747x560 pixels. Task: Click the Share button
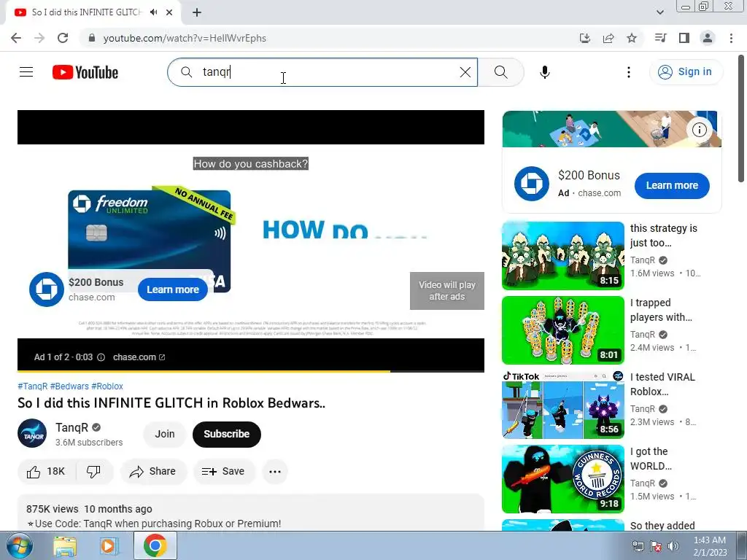pos(153,472)
